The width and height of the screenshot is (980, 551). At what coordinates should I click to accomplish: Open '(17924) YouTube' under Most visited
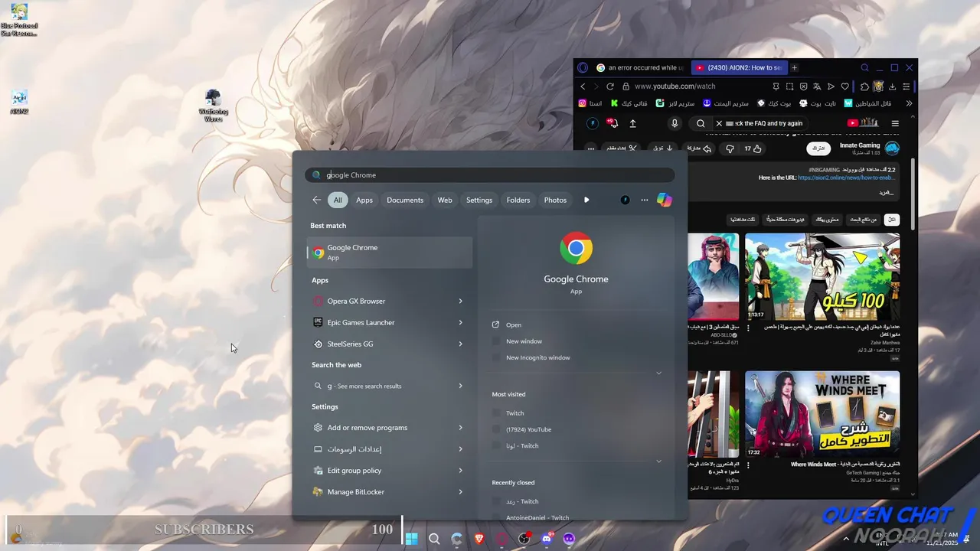(528, 429)
